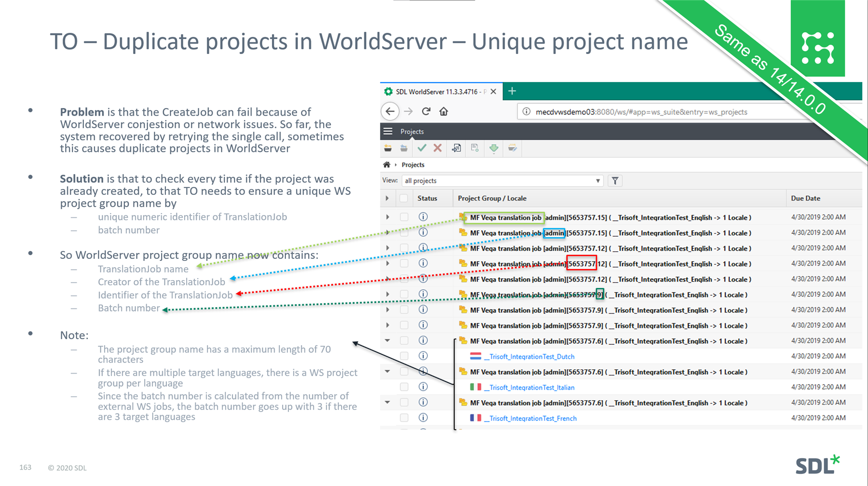Collapse the project group containing the French locale
Image resolution: width=868 pixels, height=486 pixels.
coord(387,402)
